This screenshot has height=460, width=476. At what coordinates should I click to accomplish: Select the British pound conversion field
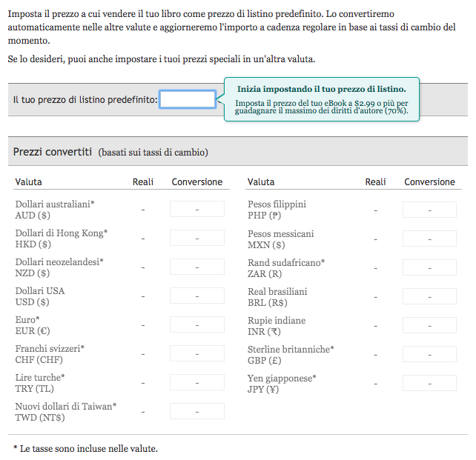click(429, 354)
